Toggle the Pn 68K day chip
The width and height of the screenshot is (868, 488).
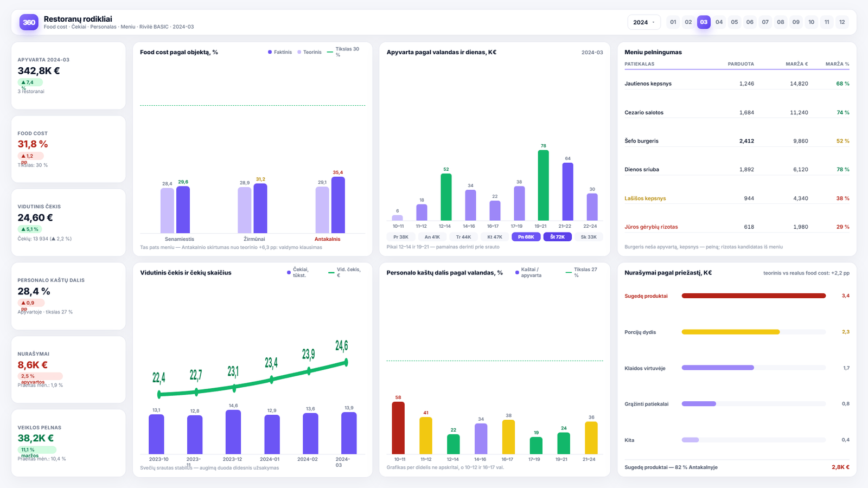[526, 237]
